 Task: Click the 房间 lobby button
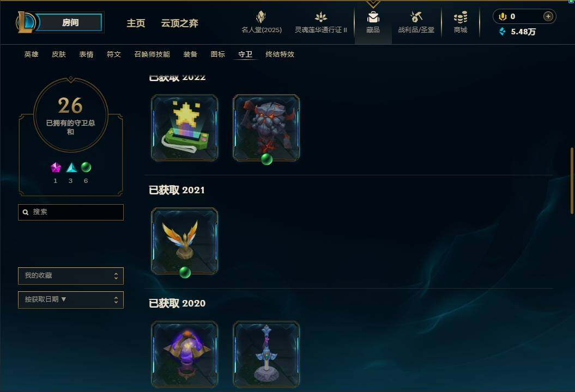pyautogui.click(x=70, y=22)
